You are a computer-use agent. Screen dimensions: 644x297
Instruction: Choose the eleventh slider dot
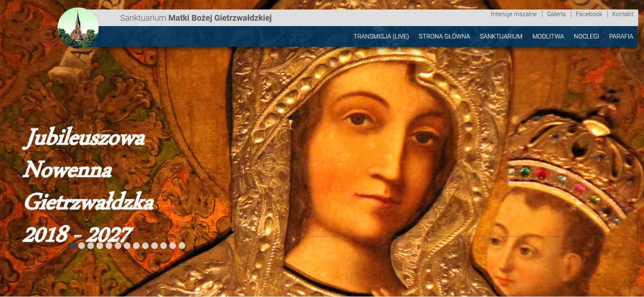coord(164,246)
